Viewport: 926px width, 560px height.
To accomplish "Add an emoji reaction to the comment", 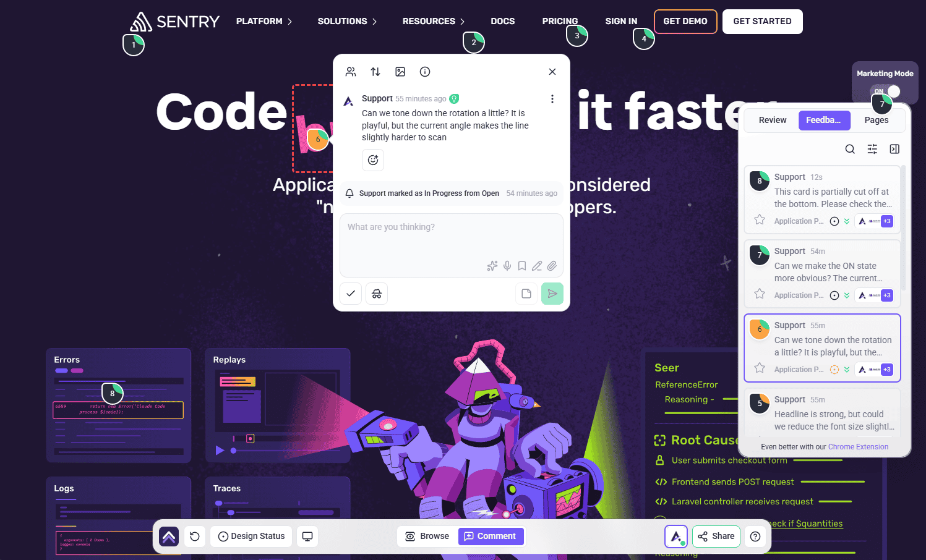I will pyautogui.click(x=373, y=160).
